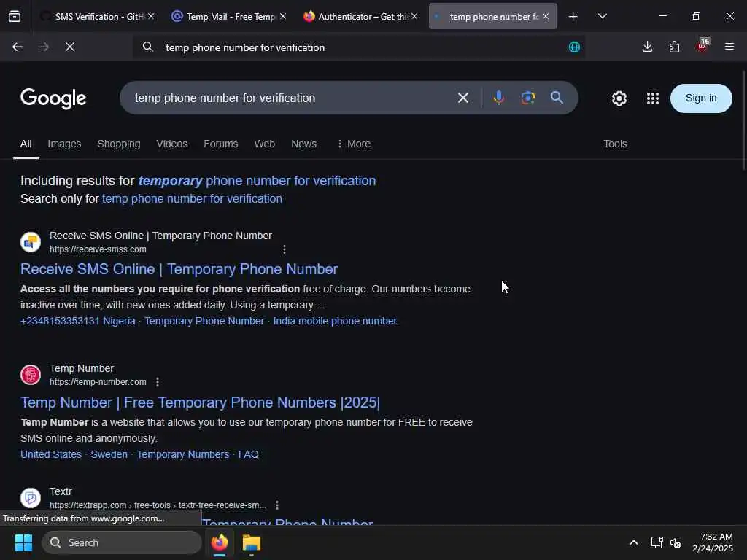Open the Firefox View tab-list icon

[15, 17]
